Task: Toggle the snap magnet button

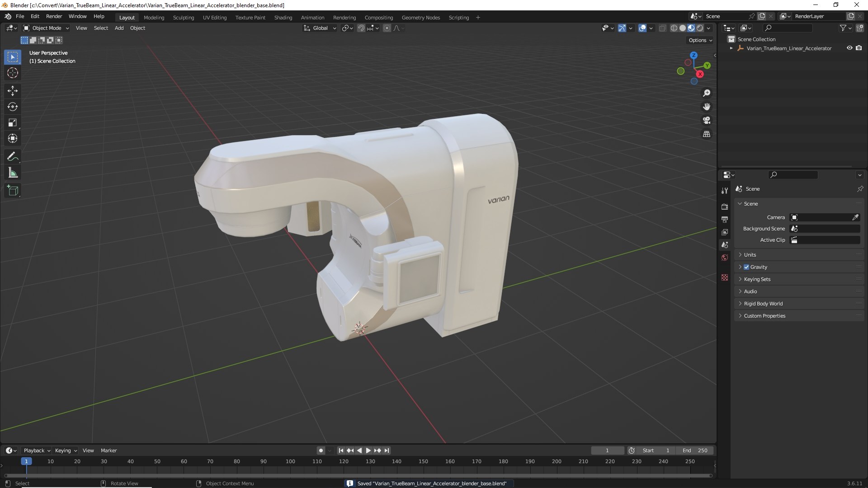Action: tap(361, 28)
